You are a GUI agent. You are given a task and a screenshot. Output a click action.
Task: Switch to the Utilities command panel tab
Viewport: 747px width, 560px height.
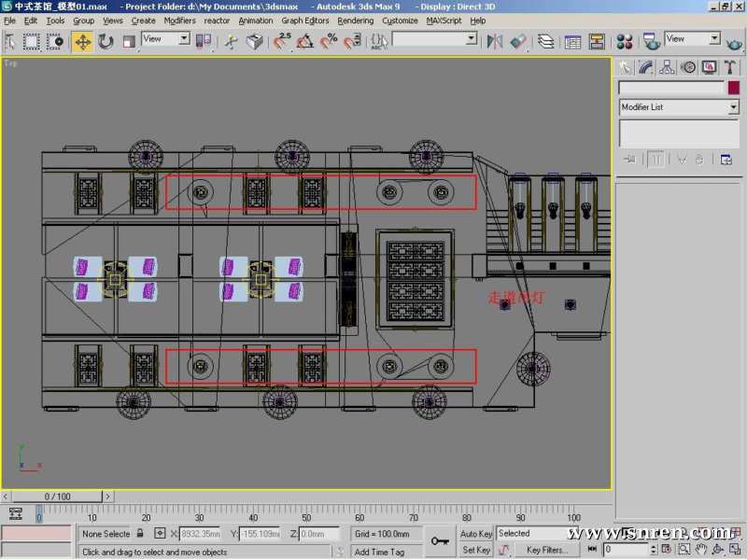[x=730, y=67]
